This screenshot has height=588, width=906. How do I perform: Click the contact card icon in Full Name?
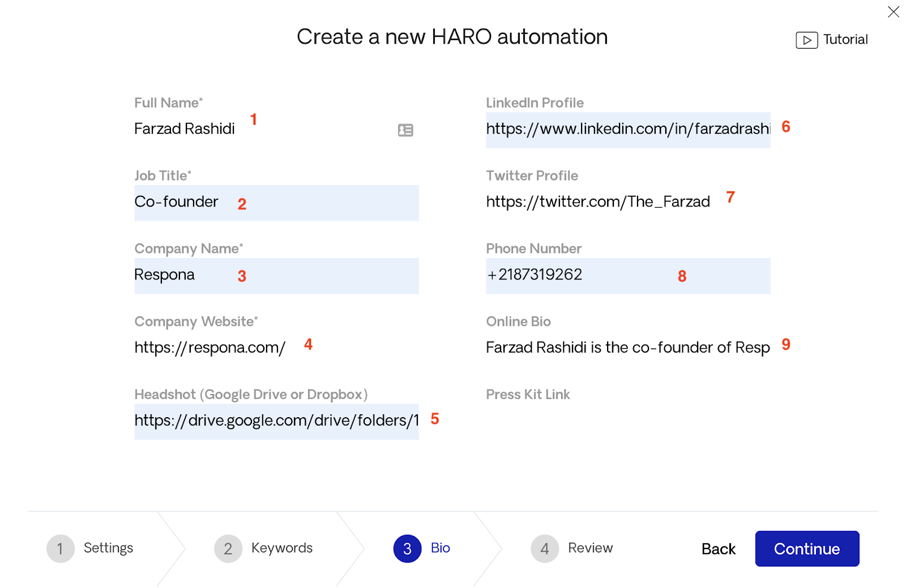(x=405, y=130)
